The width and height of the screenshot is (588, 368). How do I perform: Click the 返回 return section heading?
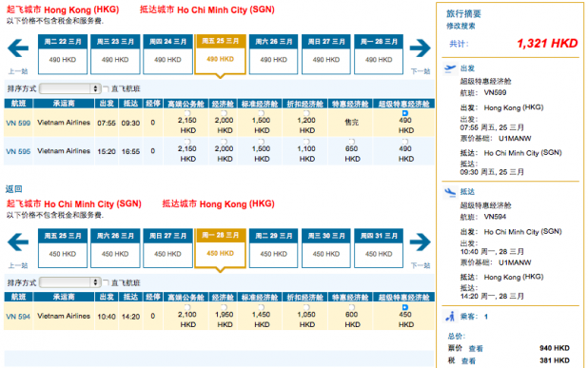coord(14,189)
